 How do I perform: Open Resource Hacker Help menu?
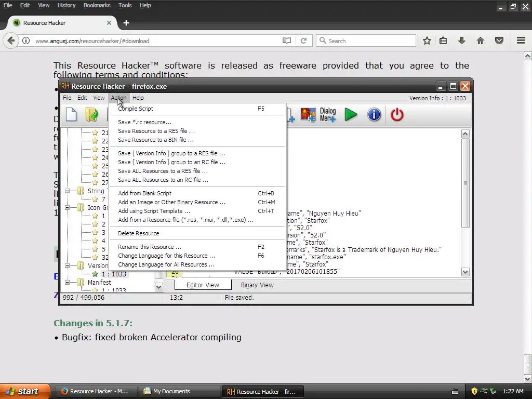click(x=138, y=98)
